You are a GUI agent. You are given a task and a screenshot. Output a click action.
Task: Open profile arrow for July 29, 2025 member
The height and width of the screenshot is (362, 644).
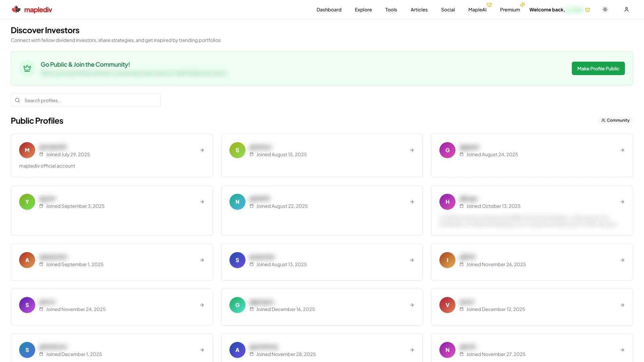click(202, 150)
